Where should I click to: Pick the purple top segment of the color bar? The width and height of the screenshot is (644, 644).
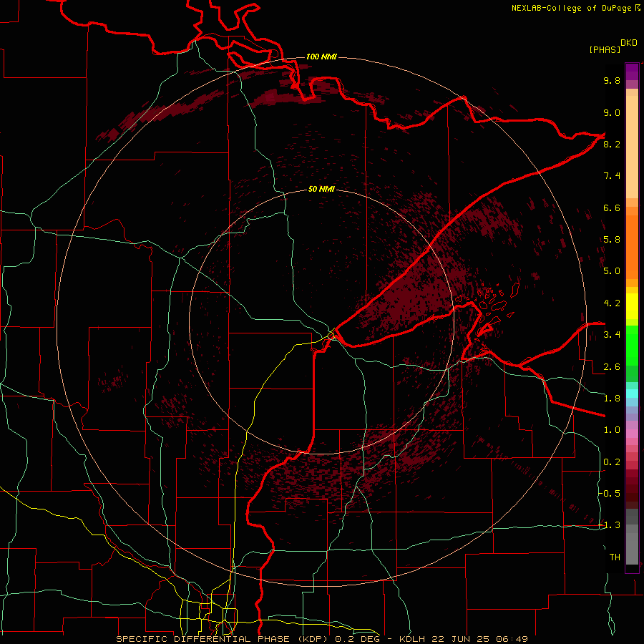(x=632, y=72)
